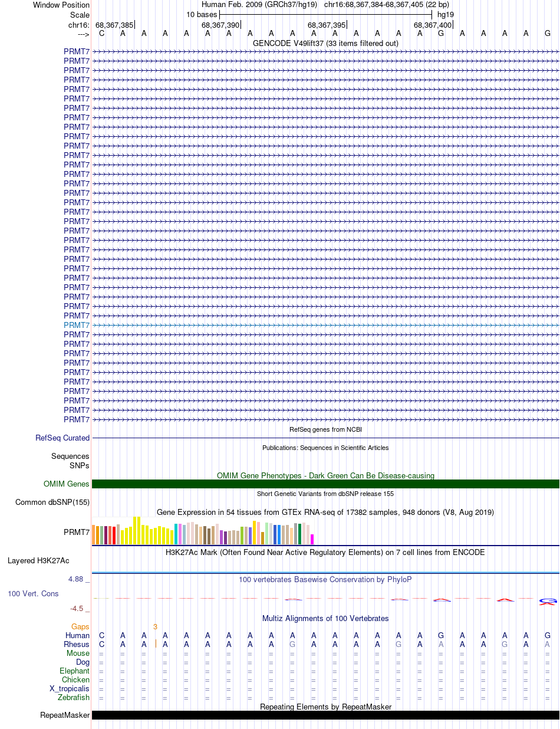The width and height of the screenshot is (560, 729).
Task: Select the Chicken species label
Action: click(x=76, y=680)
